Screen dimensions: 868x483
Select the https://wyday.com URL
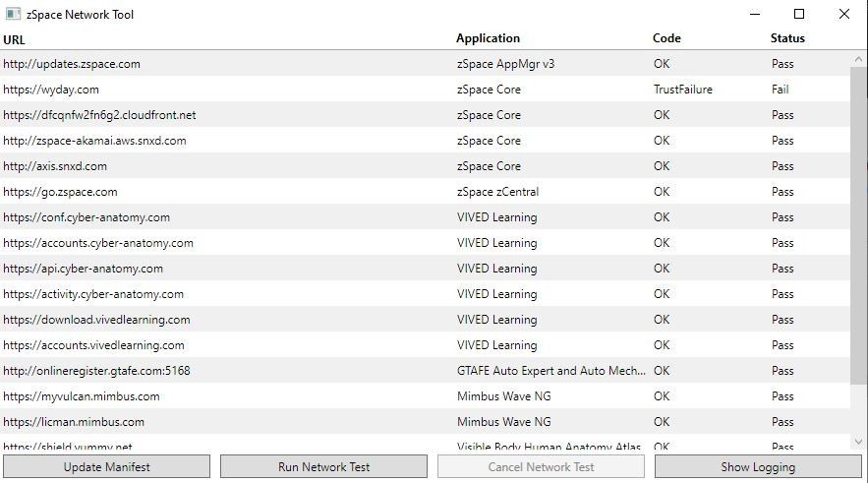tap(51, 90)
